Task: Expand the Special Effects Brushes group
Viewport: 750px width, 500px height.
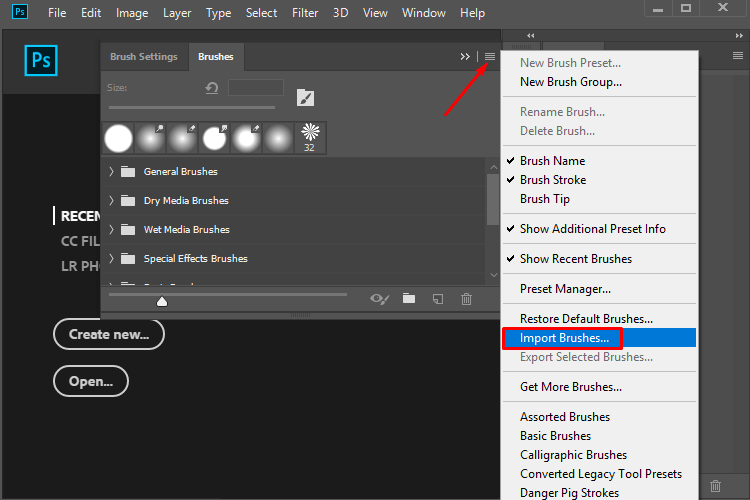Action: [111, 258]
